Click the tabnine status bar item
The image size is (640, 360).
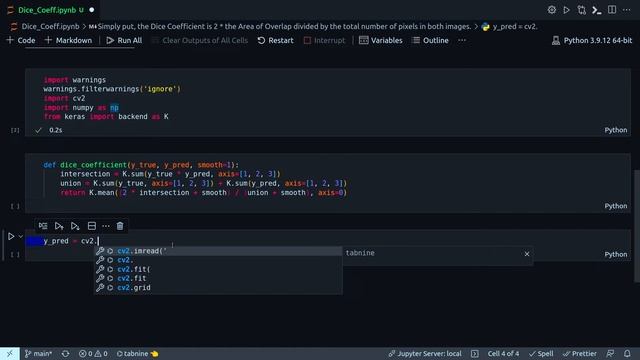137,353
